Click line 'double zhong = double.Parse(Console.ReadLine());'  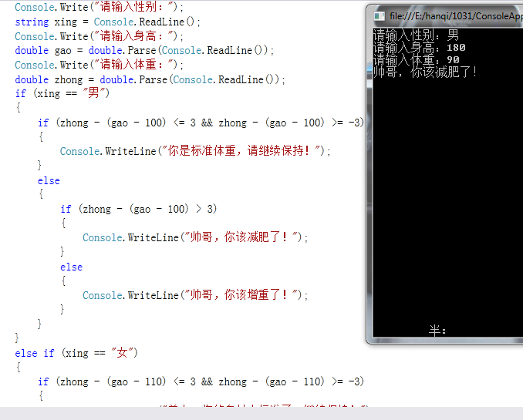pyautogui.click(x=150, y=79)
